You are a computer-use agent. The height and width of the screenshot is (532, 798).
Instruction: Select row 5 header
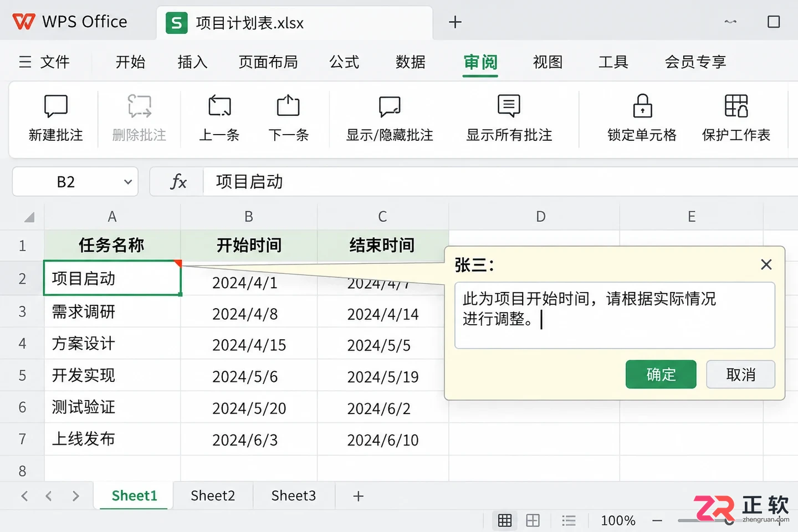pyautogui.click(x=22, y=376)
